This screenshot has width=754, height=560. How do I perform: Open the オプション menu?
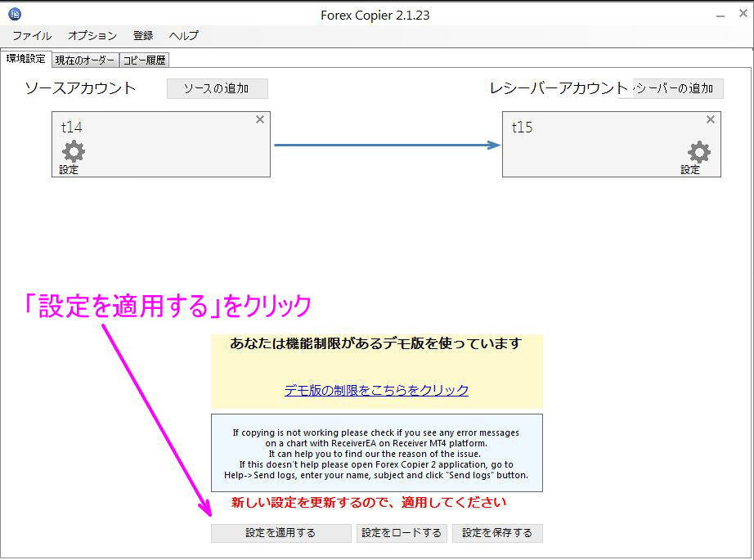click(92, 35)
